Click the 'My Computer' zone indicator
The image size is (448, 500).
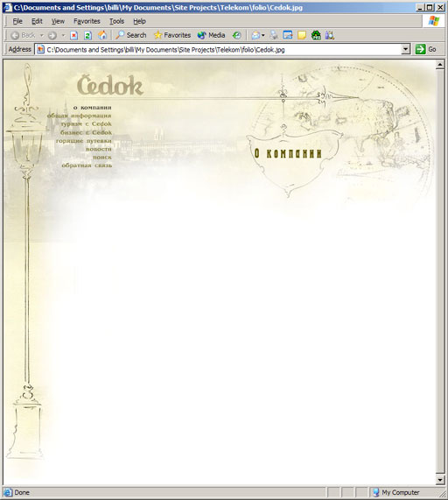(x=401, y=492)
